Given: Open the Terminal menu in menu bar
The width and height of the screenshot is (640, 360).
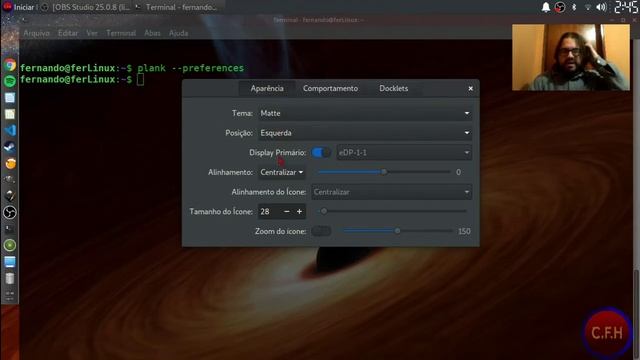Looking at the screenshot, I should (121, 33).
